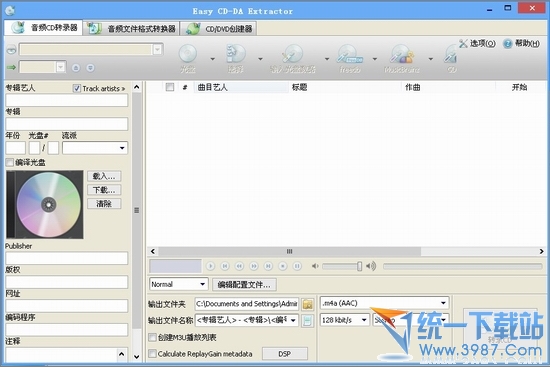
Task: Click the 下载... cover download button
Action: point(104,190)
